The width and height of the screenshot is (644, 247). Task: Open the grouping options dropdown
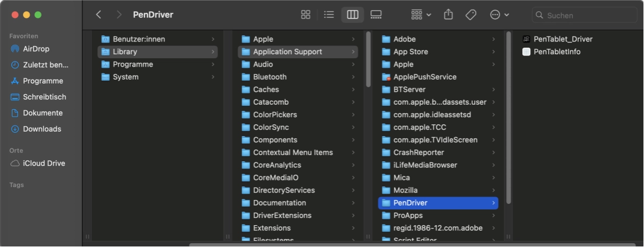point(421,15)
